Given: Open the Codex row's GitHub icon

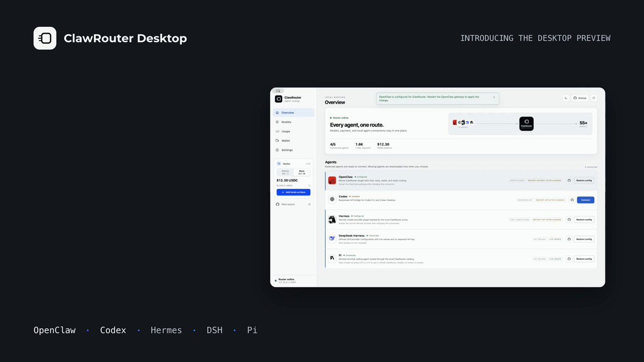Looking at the screenshot, I should click(x=572, y=200).
